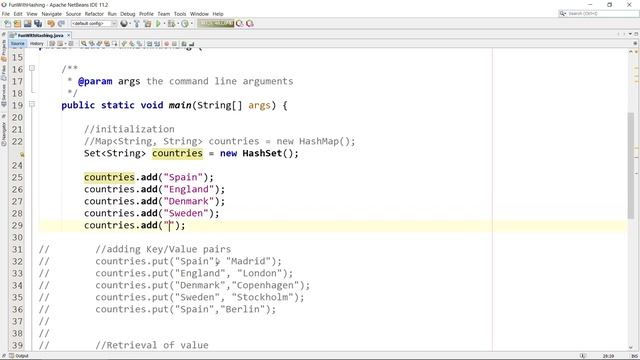The height and width of the screenshot is (360, 640).
Task: Close the FunWithHashing.java tab
Action: [69, 36]
